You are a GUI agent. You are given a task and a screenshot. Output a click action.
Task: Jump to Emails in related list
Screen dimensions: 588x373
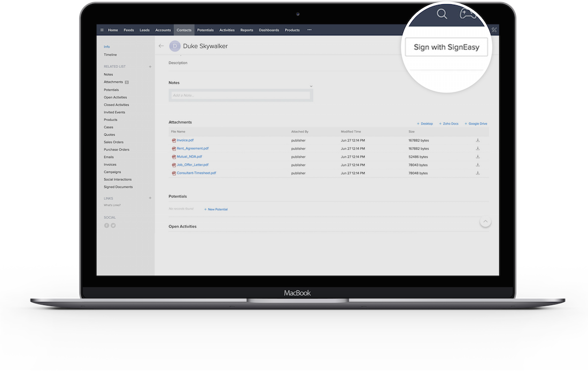tap(109, 158)
